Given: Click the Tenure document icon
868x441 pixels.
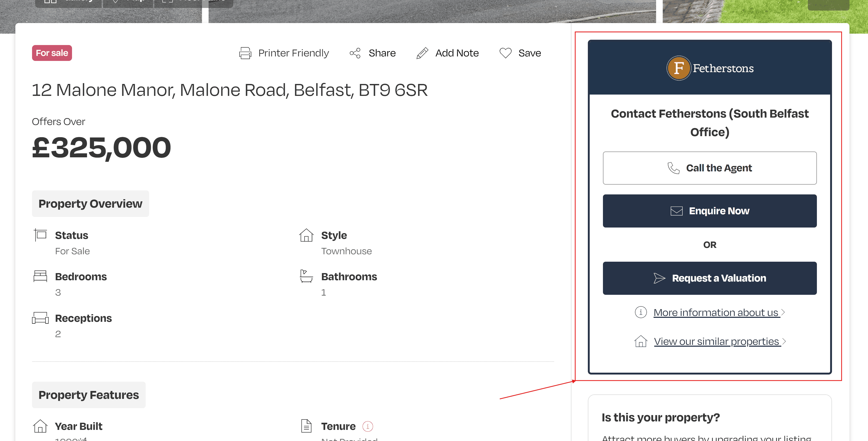Looking at the screenshot, I should point(306,426).
